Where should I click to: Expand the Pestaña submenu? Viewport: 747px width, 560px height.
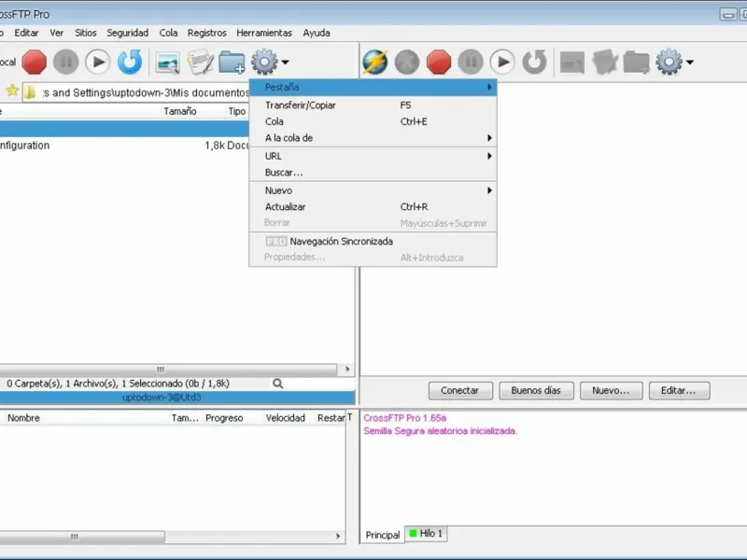[x=373, y=87]
